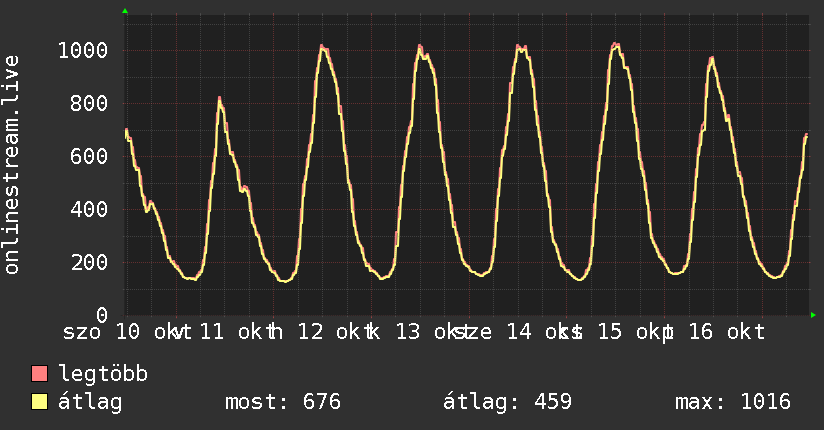Click the 400 y-axis label

click(89, 209)
